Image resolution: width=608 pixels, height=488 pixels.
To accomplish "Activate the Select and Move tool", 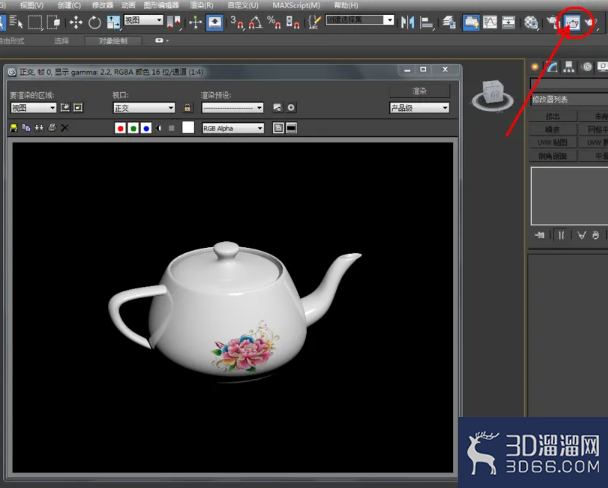I will (x=76, y=22).
